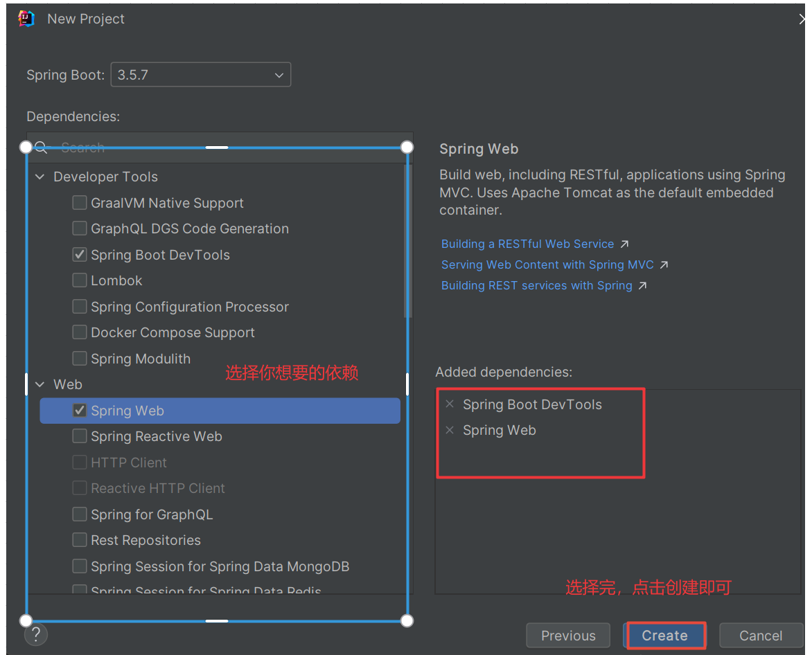Remove Spring Boot DevTools with its X icon

pos(450,404)
